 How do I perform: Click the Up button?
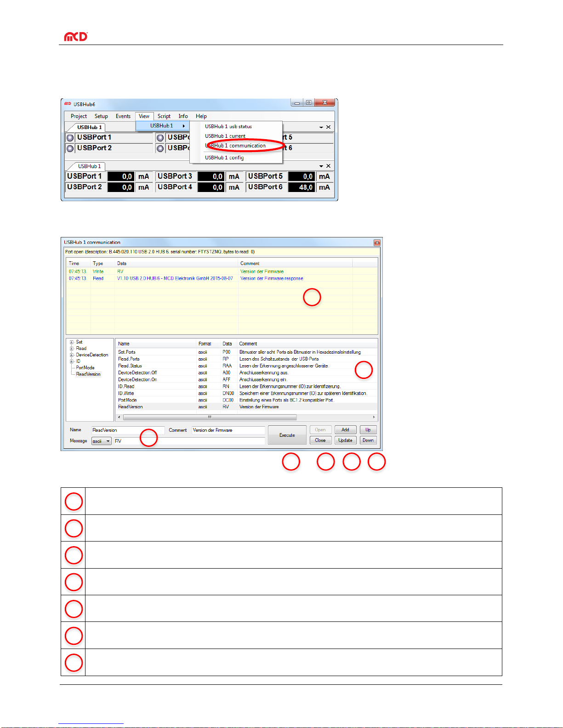pos(368,430)
